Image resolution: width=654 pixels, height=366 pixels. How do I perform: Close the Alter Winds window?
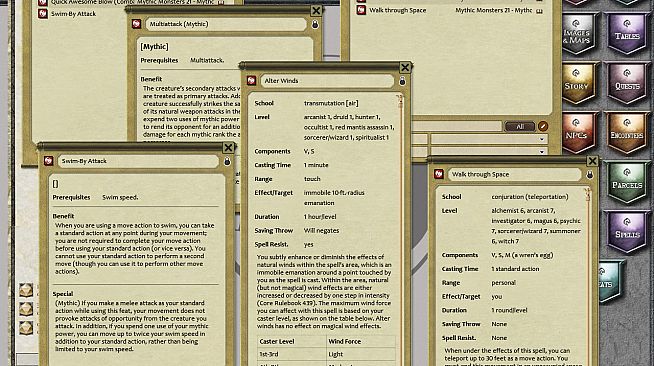point(405,67)
